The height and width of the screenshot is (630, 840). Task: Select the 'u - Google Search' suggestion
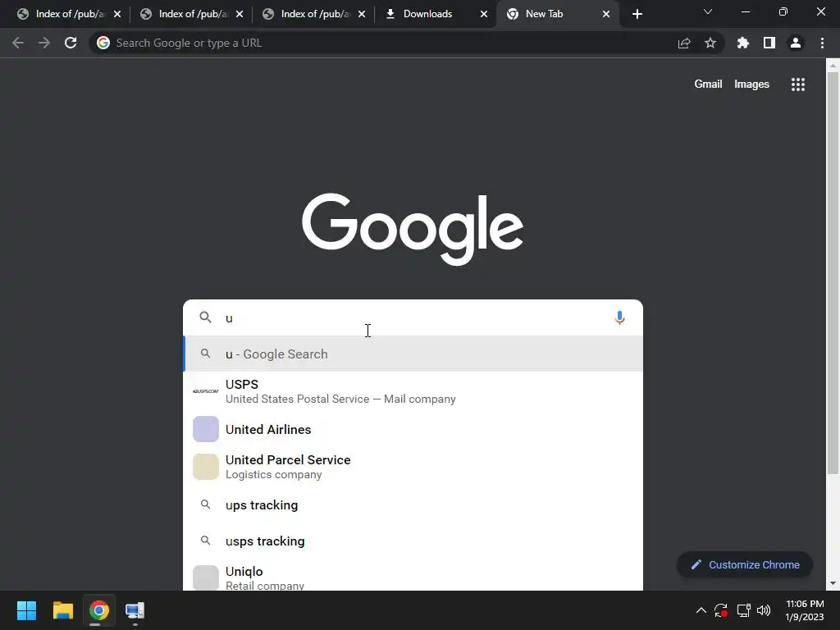pyautogui.click(x=413, y=354)
